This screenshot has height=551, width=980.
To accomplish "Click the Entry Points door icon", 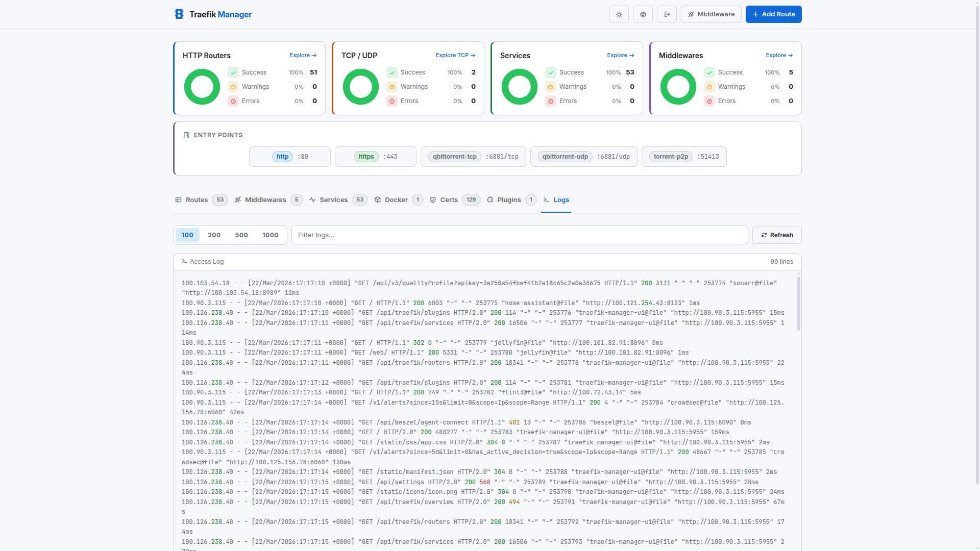I will tap(186, 135).
